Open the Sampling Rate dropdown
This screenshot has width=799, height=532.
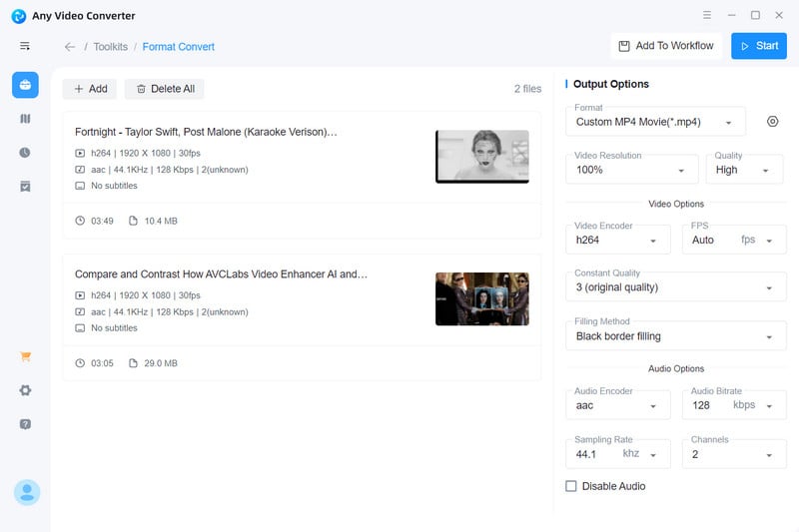618,454
